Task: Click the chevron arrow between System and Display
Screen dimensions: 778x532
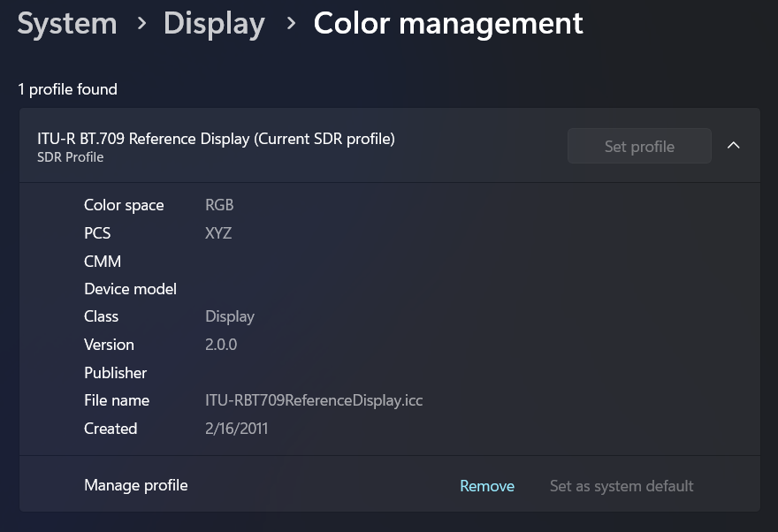Action: [141, 24]
